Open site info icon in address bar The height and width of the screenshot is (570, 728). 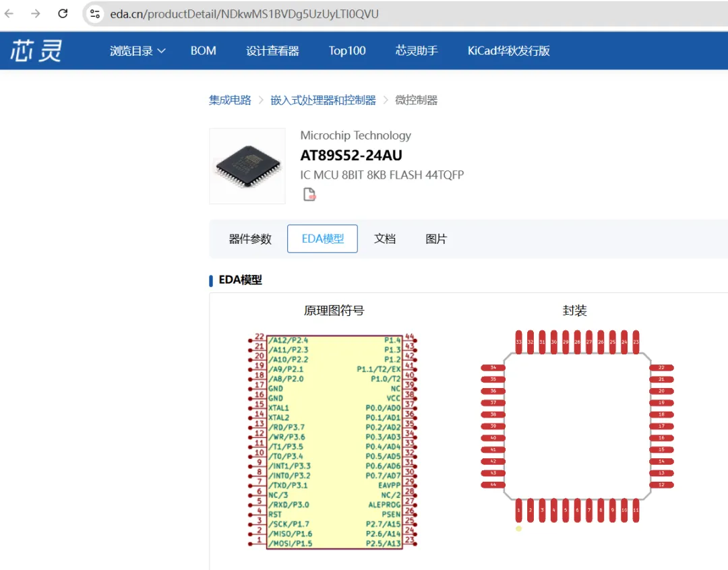click(x=95, y=14)
